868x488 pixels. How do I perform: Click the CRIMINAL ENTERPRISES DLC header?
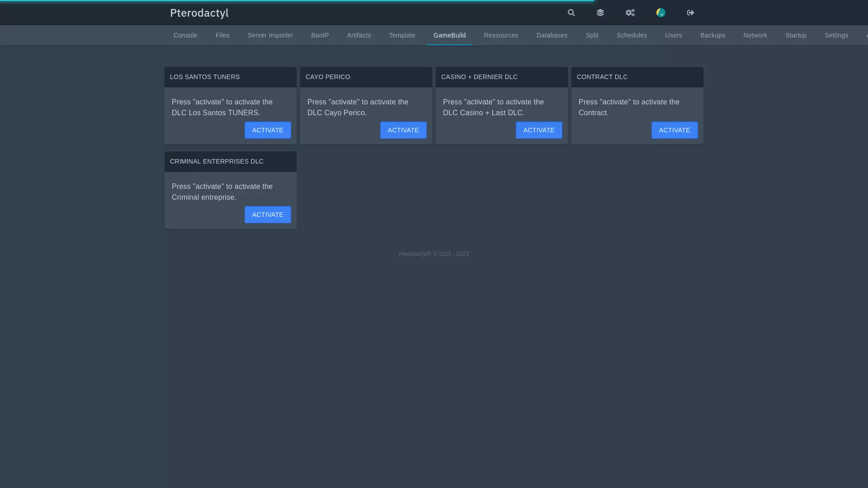pyautogui.click(x=231, y=161)
